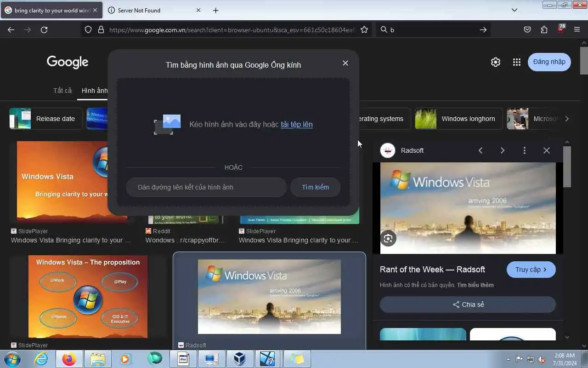Reload the current page
Screen dimensions: 588x368
(44, 29)
